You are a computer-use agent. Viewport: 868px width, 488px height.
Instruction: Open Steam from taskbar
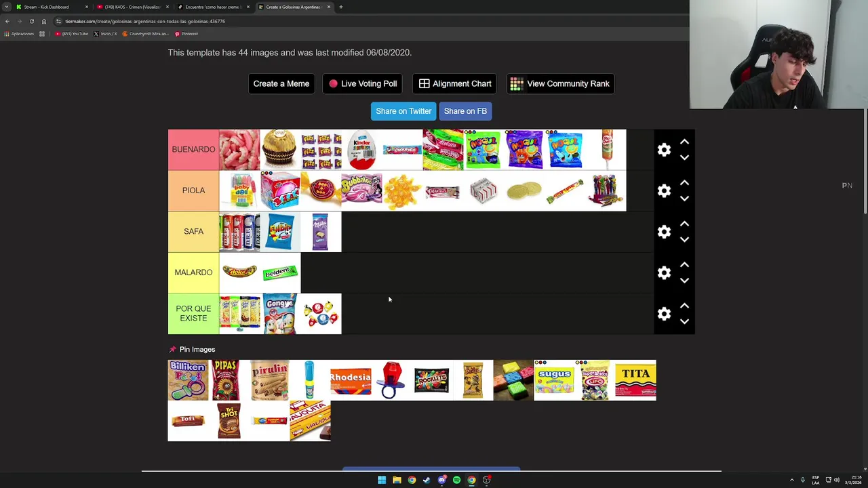(x=427, y=480)
